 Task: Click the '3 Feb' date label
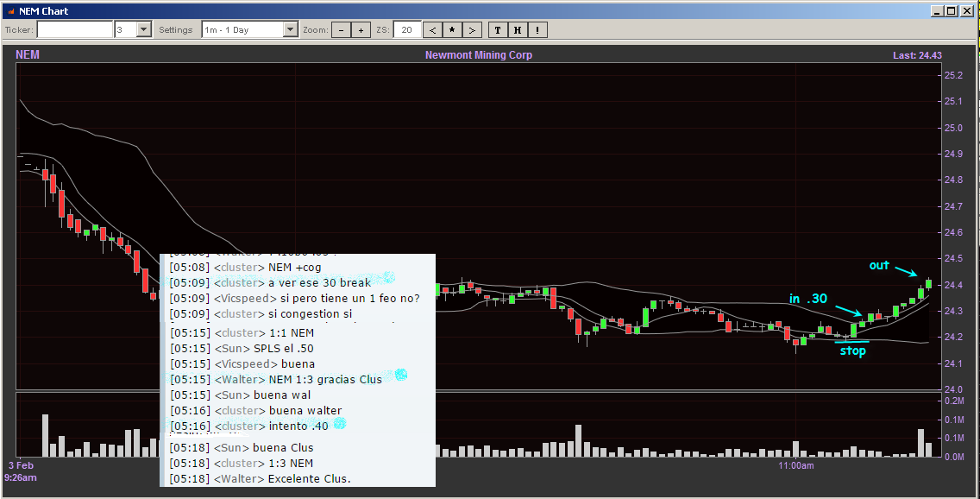click(x=21, y=465)
